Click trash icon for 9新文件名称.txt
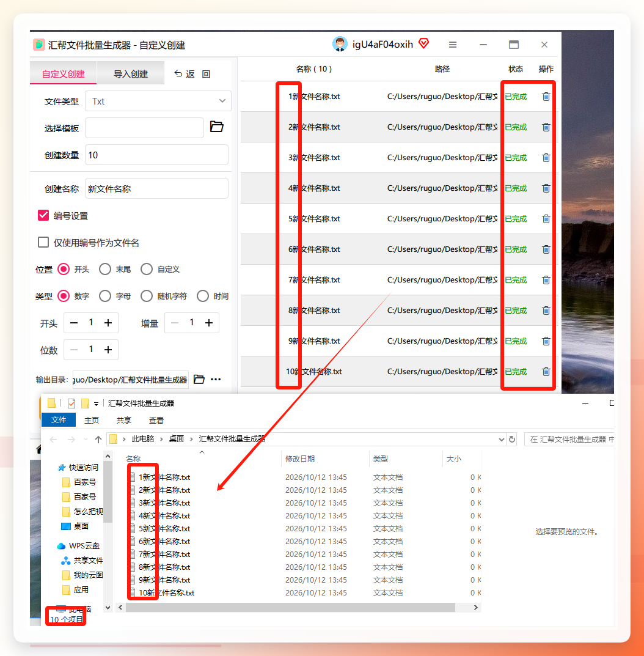Screen dimensions: 644x656 (546, 341)
